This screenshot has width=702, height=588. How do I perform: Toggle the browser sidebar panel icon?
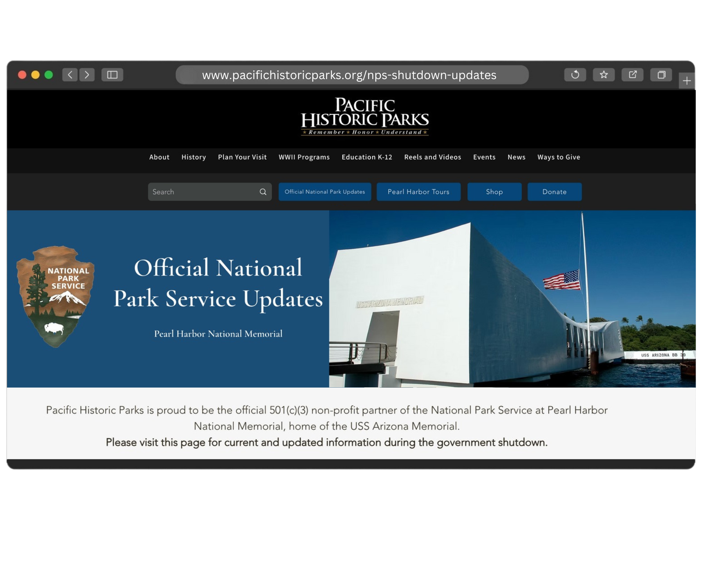click(112, 75)
